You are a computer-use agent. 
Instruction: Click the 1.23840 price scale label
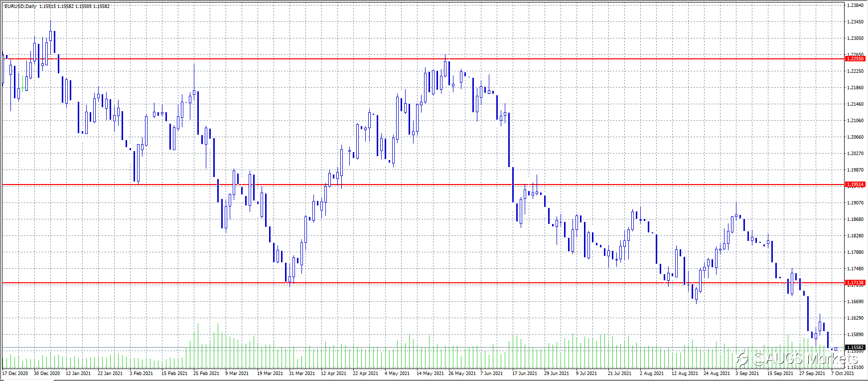(856, 5)
